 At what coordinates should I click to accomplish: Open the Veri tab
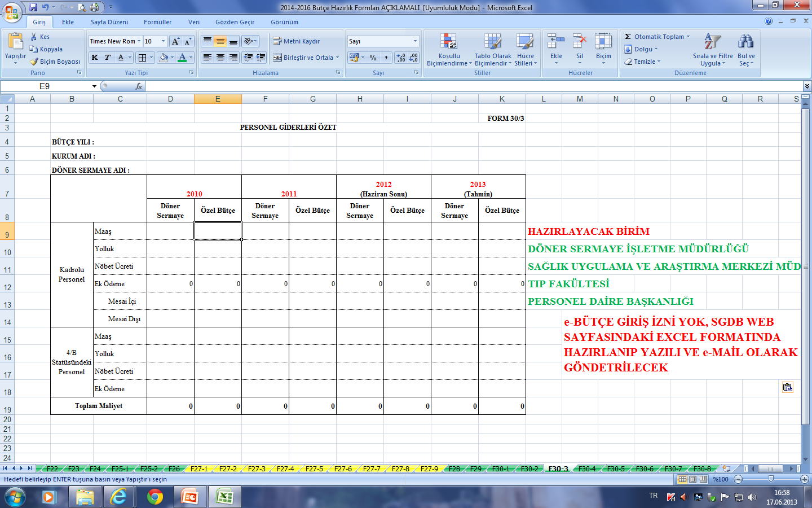pos(194,22)
